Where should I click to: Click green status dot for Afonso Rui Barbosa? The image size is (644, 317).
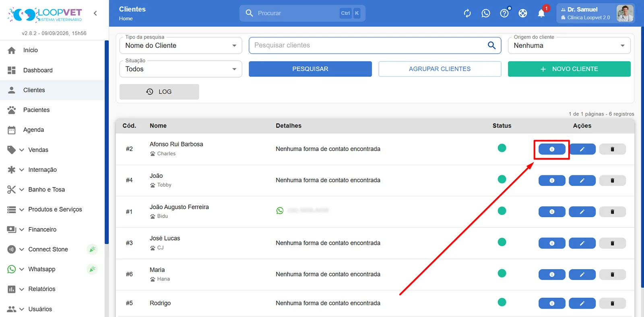502,148
